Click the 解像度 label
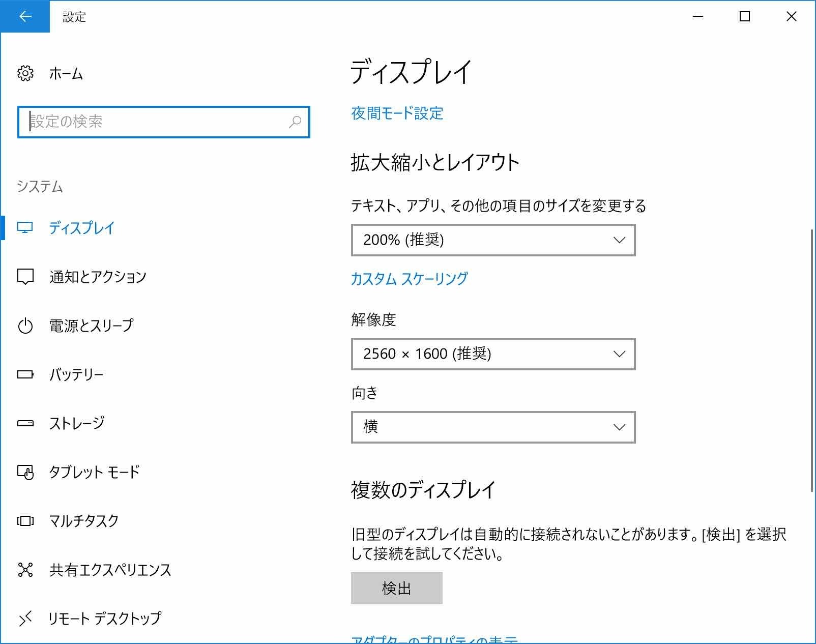Viewport: 816px width, 644px height. pos(373,319)
